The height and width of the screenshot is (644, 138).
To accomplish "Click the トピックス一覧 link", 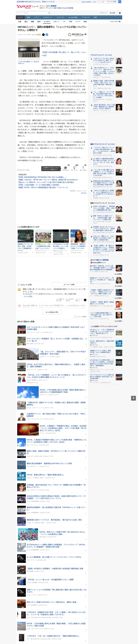I will pyautogui.click(x=115, y=21).
